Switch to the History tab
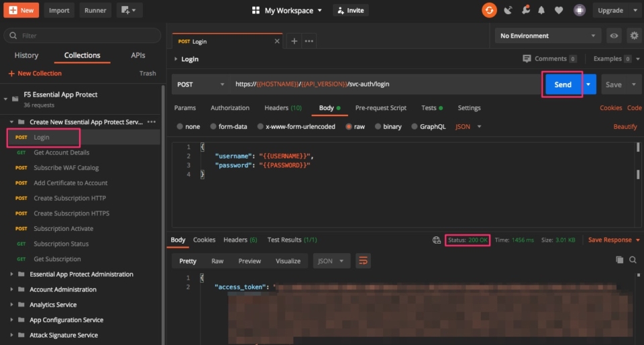Viewport: 644px width, 345px height. (26, 56)
